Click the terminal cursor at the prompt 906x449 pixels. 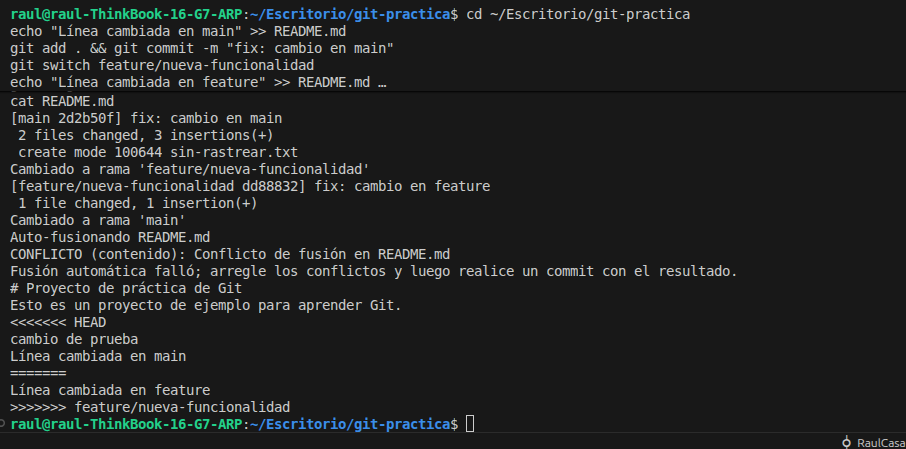coord(470,424)
